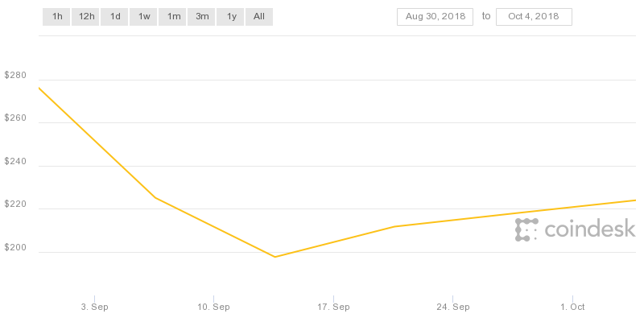The height and width of the screenshot is (322, 644).
Task: Click the 10. Sep axis label
Action: point(214,307)
